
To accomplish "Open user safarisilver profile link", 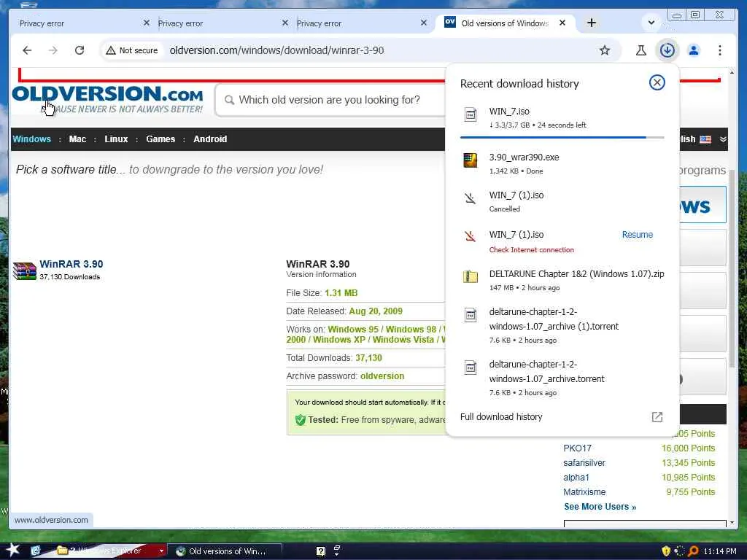I will click(x=584, y=463).
